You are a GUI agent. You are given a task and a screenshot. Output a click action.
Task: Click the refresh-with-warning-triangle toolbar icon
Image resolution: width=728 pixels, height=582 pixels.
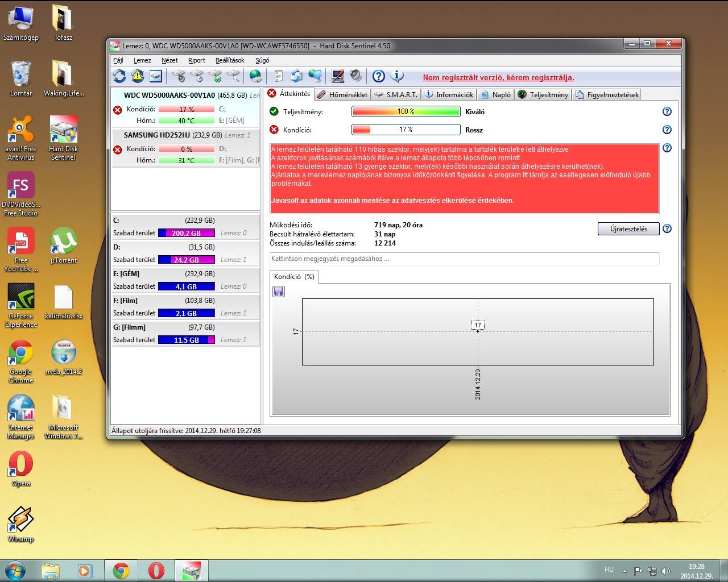pyautogui.click(x=138, y=76)
